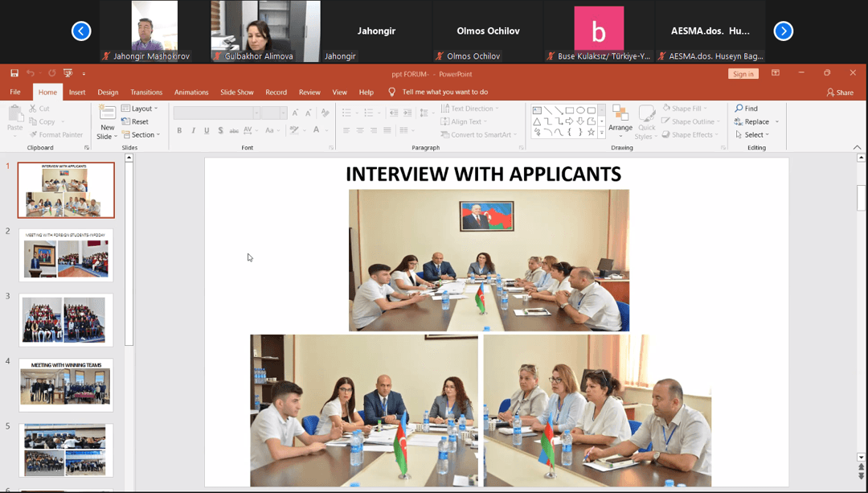
Task: Click the Ribbon Display Options icon
Action: coord(775,73)
